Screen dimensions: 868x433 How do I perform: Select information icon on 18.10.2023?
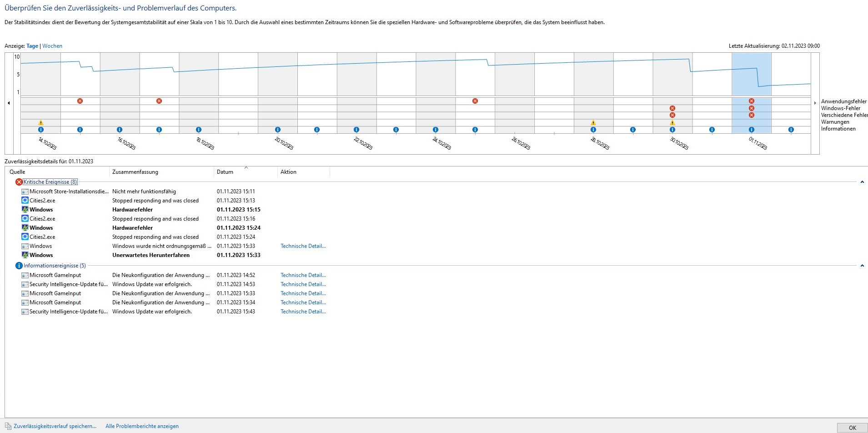(199, 130)
